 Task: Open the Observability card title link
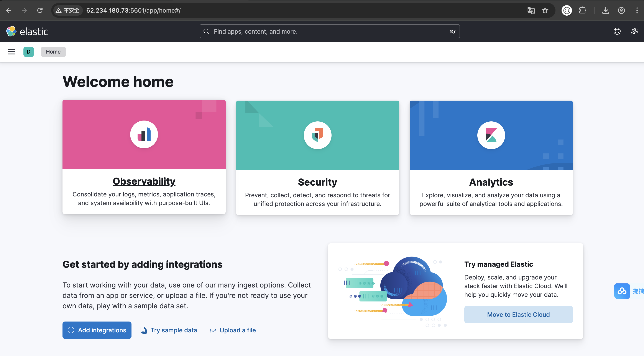point(144,181)
